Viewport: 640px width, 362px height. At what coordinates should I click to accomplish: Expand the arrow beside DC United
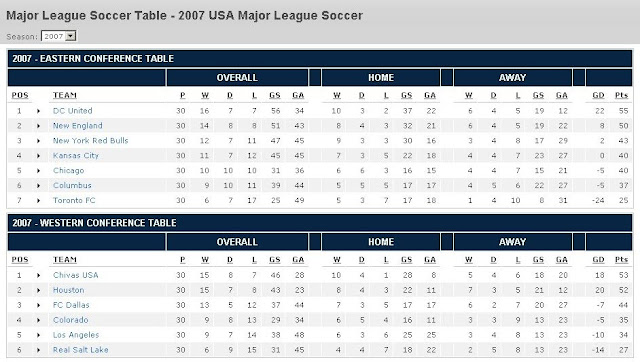point(38,111)
